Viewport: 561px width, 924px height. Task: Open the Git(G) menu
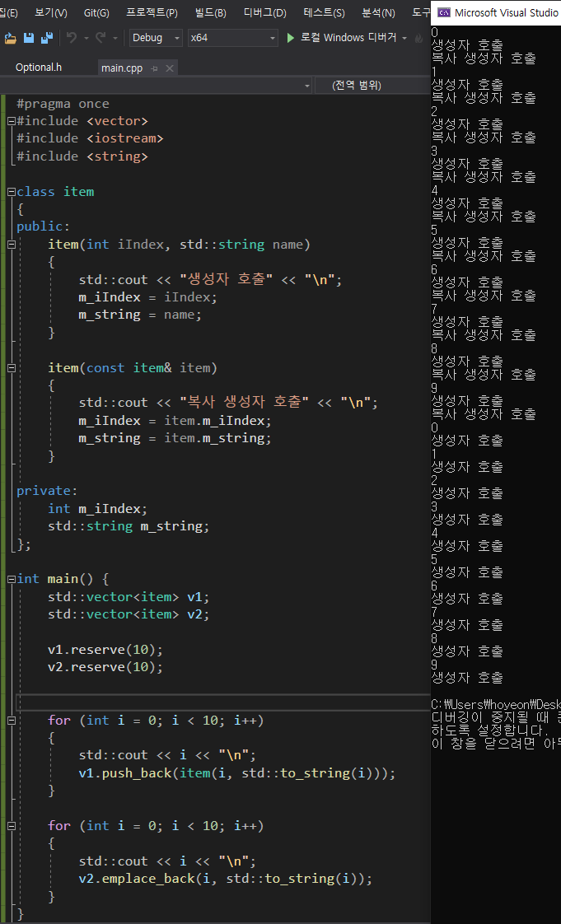tap(96, 12)
